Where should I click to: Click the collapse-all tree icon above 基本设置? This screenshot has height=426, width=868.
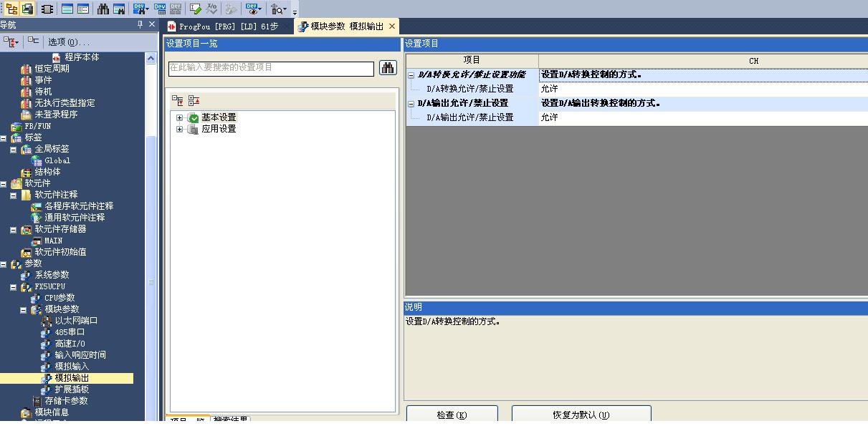[x=194, y=101]
